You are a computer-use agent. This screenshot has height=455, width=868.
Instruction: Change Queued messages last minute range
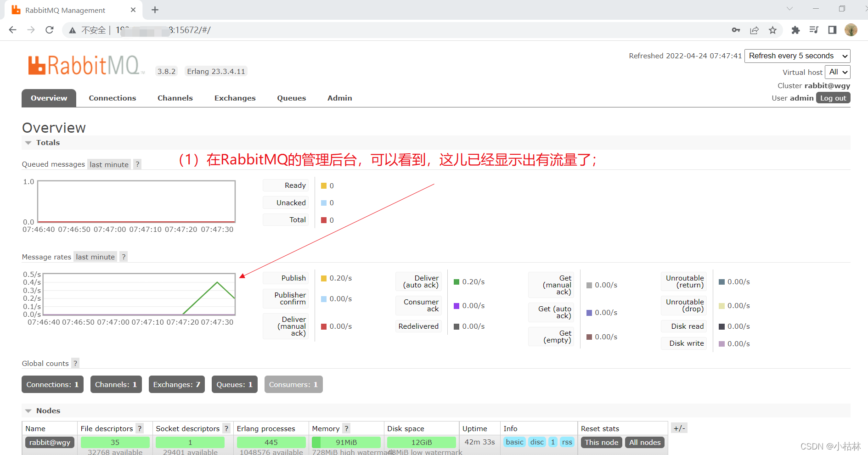109,164
